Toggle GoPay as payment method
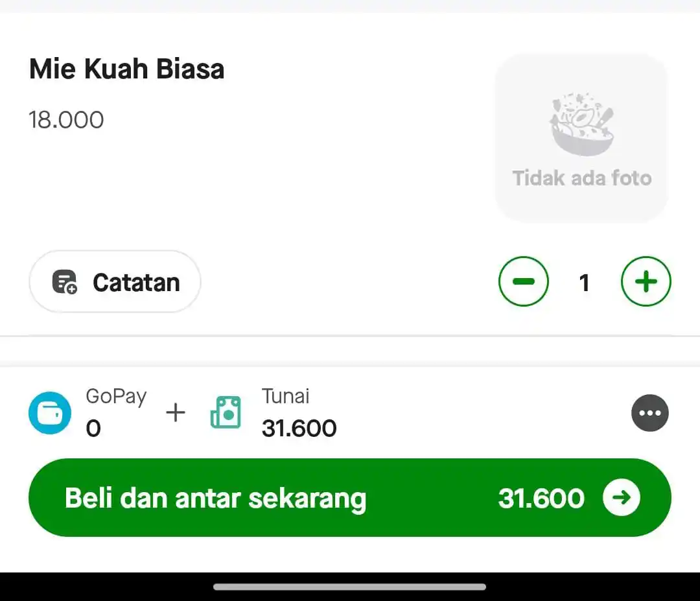Screen dimensions: 700x601 49,413
